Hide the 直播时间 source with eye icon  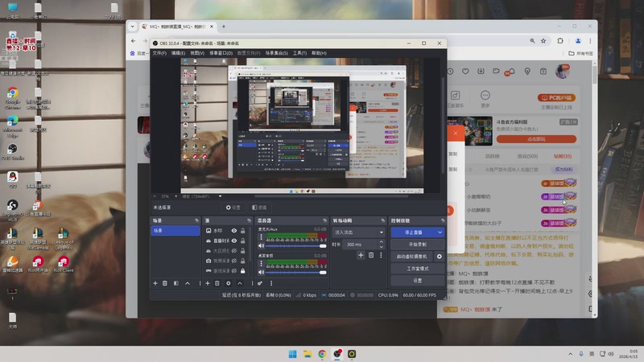(x=234, y=241)
